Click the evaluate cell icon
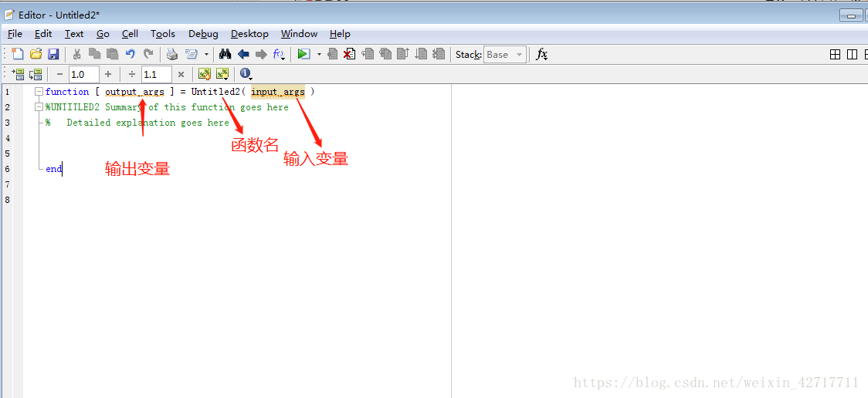Viewport: 868px width, 398px height. click(205, 74)
